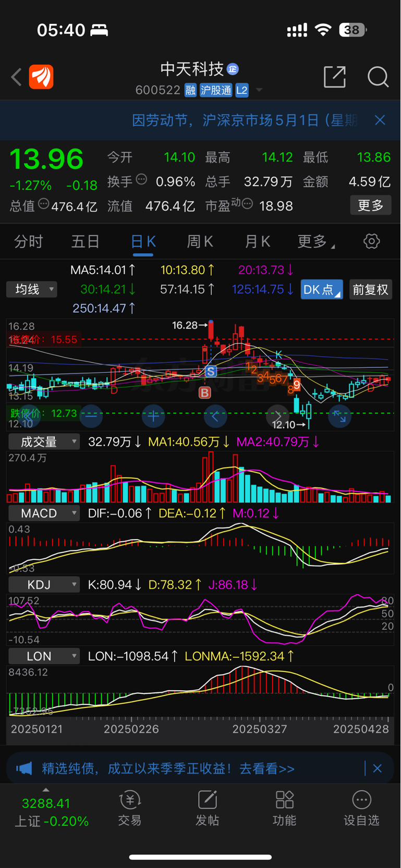Expand chart to full screen

339,416
